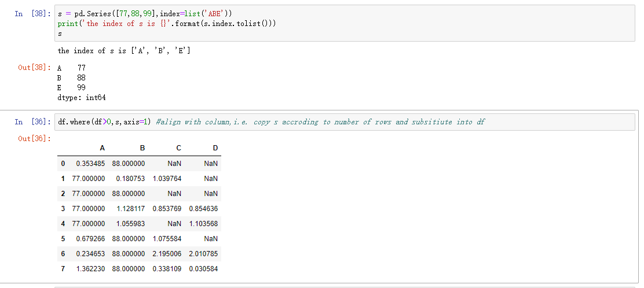Click the pd.Series definition line
The width and height of the screenshot is (644, 288).
[145, 14]
